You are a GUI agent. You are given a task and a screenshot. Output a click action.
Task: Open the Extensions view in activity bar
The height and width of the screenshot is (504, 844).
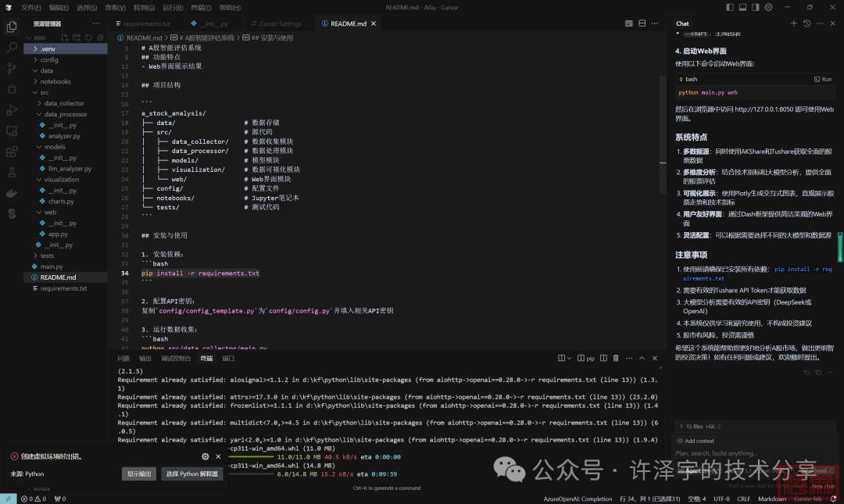click(x=11, y=152)
